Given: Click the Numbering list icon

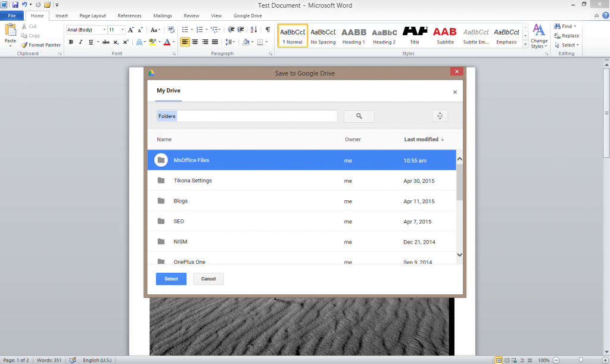Looking at the screenshot, I should pos(200,30).
